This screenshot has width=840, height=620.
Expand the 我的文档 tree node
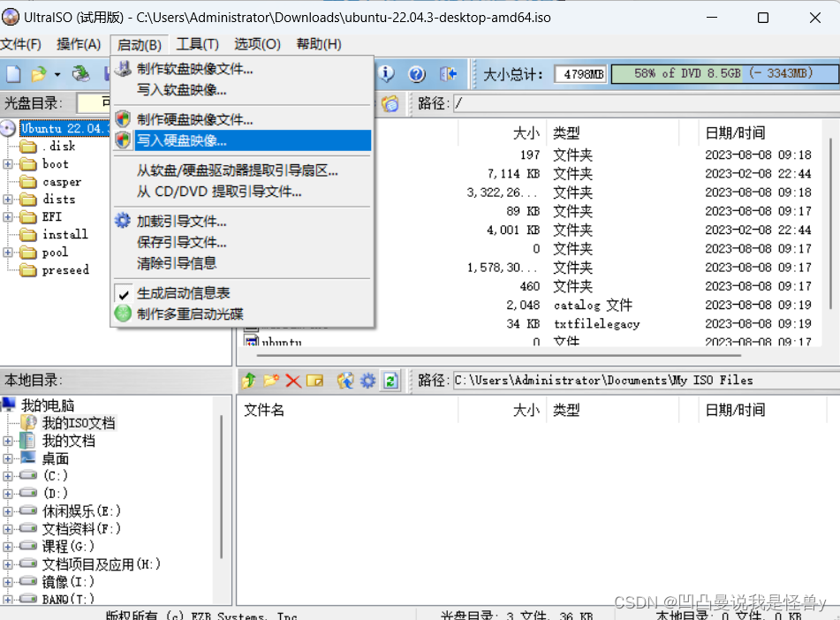click(7, 441)
